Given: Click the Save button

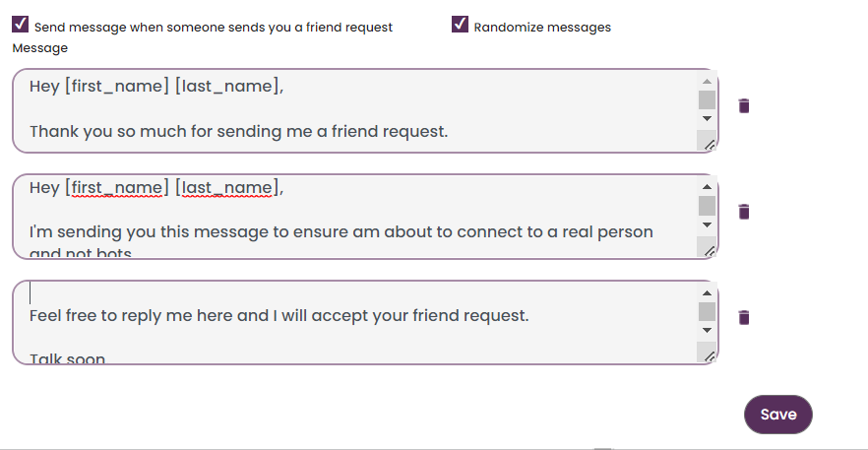Looking at the screenshot, I should pyautogui.click(x=777, y=415).
